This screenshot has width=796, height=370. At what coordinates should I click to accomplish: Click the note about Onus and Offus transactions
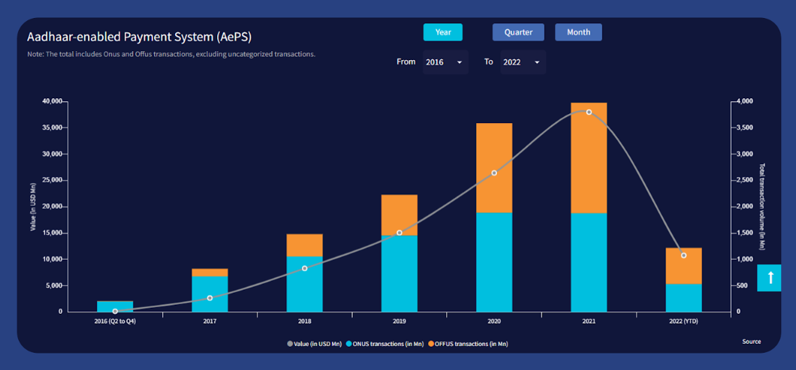point(171,54)
